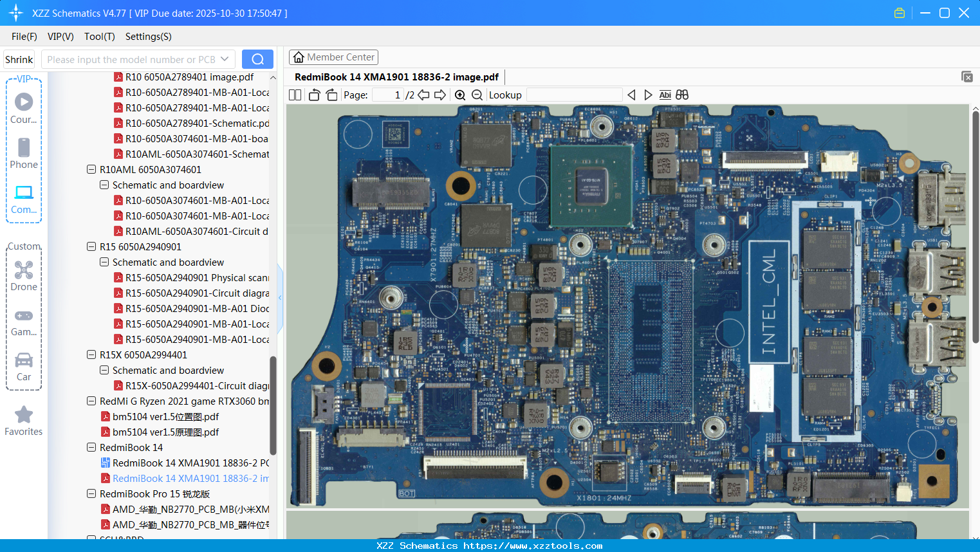This screenshot has height=552, width=980.
Task: Open the Car category
Action: tap(24, 367)
